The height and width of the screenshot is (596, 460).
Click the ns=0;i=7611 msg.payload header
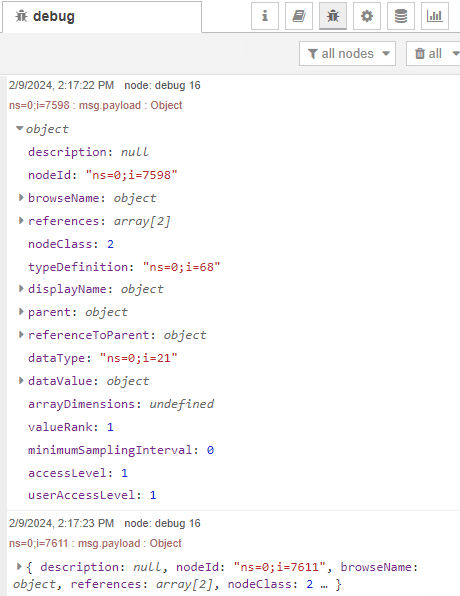(95, 543)
